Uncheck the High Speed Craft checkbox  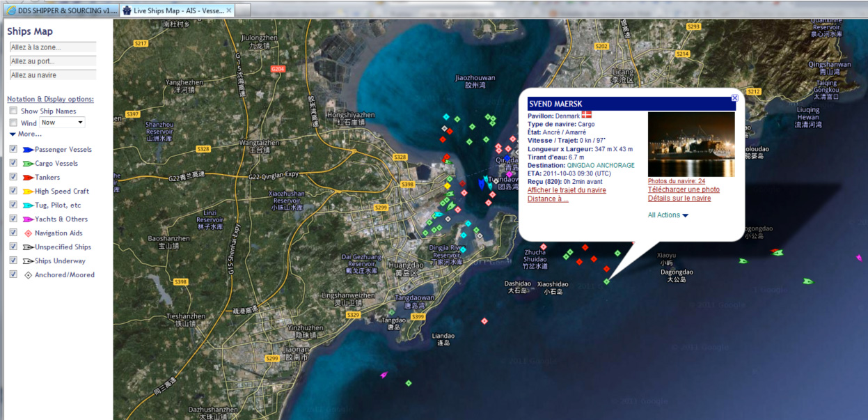tap(13, 191)
